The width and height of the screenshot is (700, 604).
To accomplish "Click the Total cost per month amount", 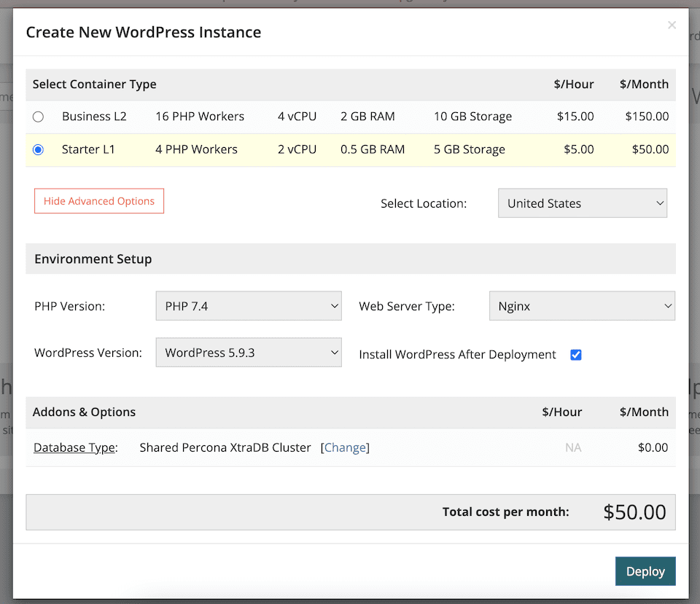I will pyautogui.click(x=634, y=511).
